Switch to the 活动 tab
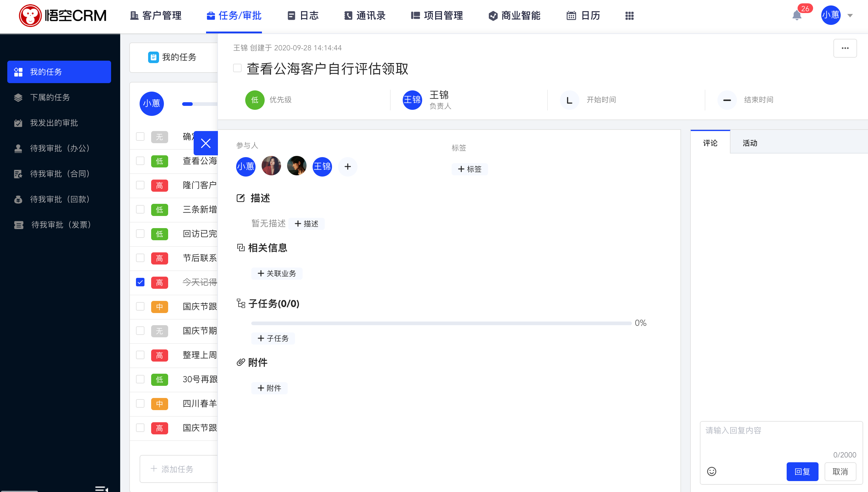 749,143
